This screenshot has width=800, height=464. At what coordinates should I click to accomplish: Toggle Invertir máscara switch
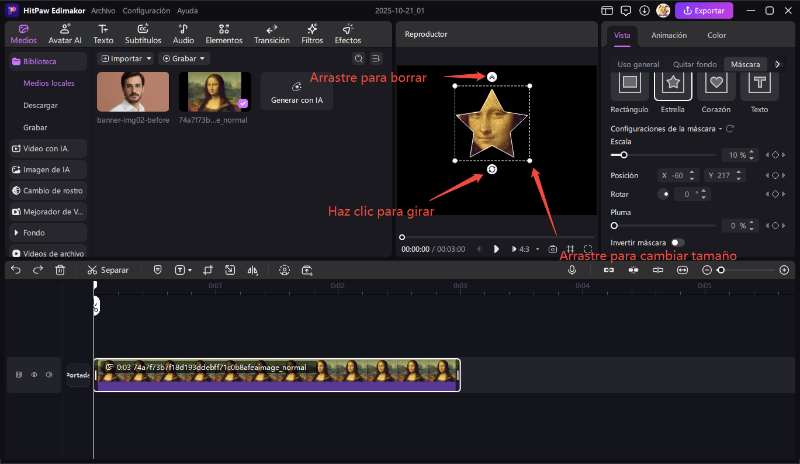[677, 242]
